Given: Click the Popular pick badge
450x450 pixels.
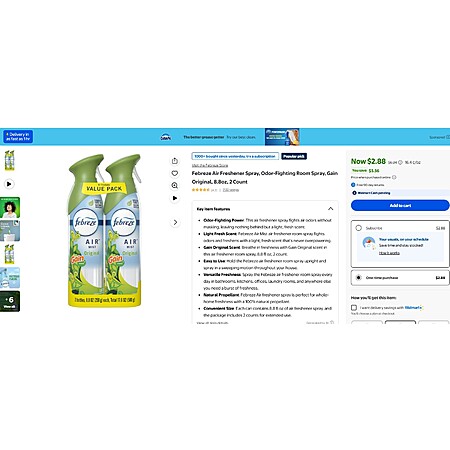Looking at the screenshot, I should [x=294, y=156].
